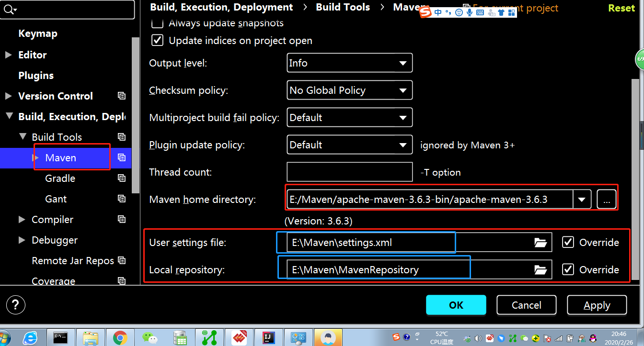Expand the Debugger tree node

(22, 240)
